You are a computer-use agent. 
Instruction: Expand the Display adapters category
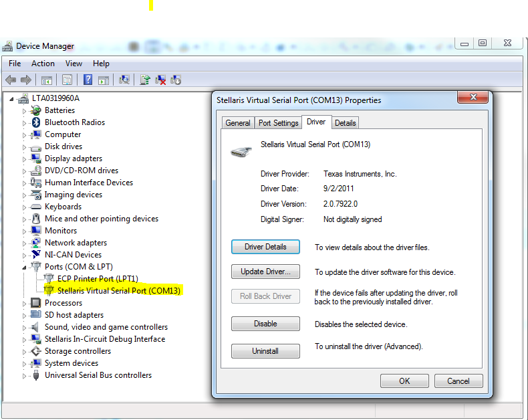coord(24,159)
